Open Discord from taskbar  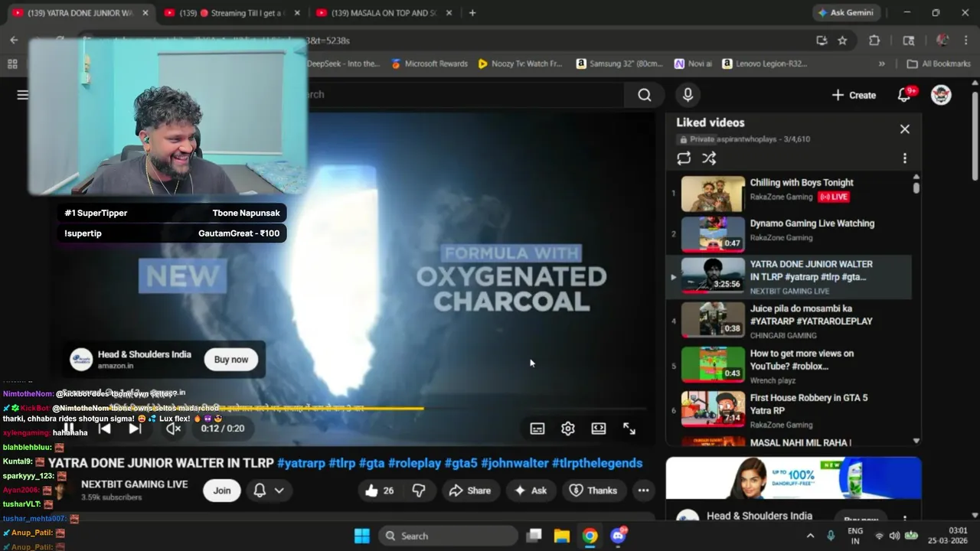tap(617, 536)
